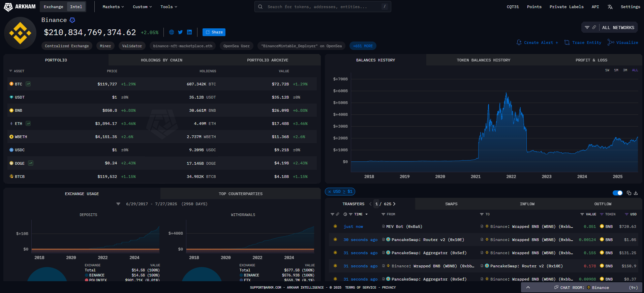Toggle the blue transfers switch
644x293 pixels.
coord(617,193)
